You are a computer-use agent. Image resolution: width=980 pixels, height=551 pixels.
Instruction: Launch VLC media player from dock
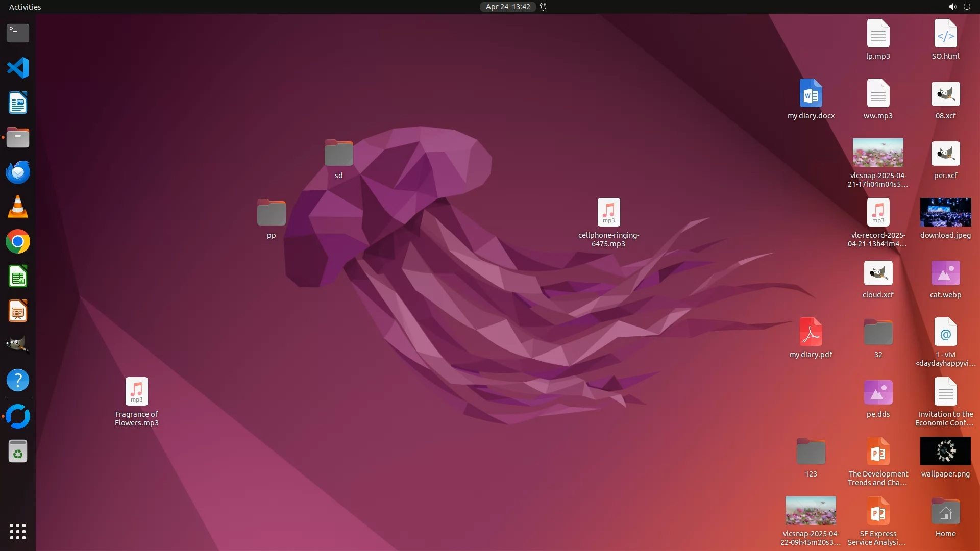[18, 207]
